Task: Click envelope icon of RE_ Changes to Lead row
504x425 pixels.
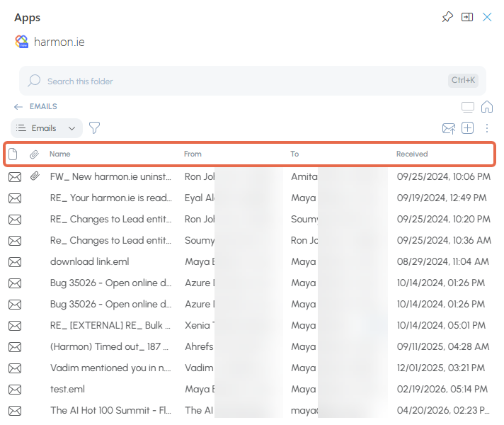Action: pyautogui.click(x=15, y=220)
